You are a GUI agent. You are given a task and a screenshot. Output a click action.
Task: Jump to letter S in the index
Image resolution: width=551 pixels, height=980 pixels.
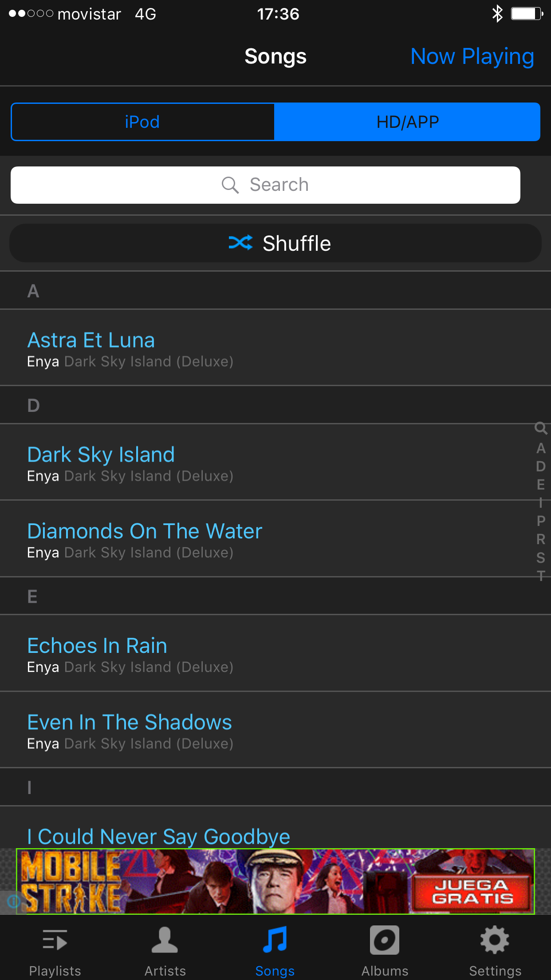click(541, 557)
